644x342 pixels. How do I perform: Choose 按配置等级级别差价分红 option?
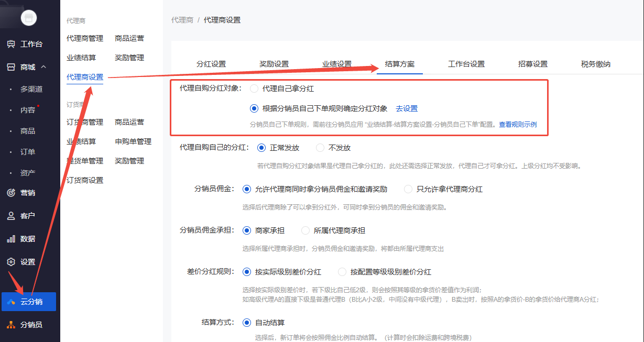click(342, 272)
